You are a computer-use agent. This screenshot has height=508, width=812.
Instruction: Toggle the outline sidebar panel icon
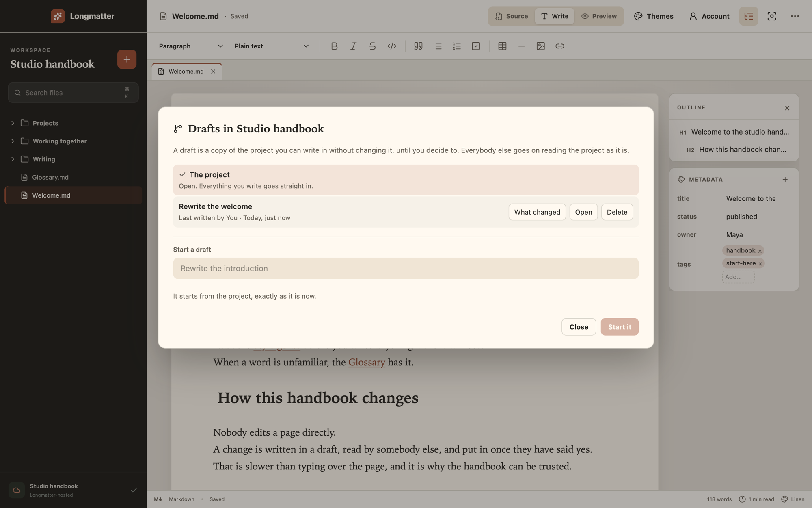click(749, 16)
